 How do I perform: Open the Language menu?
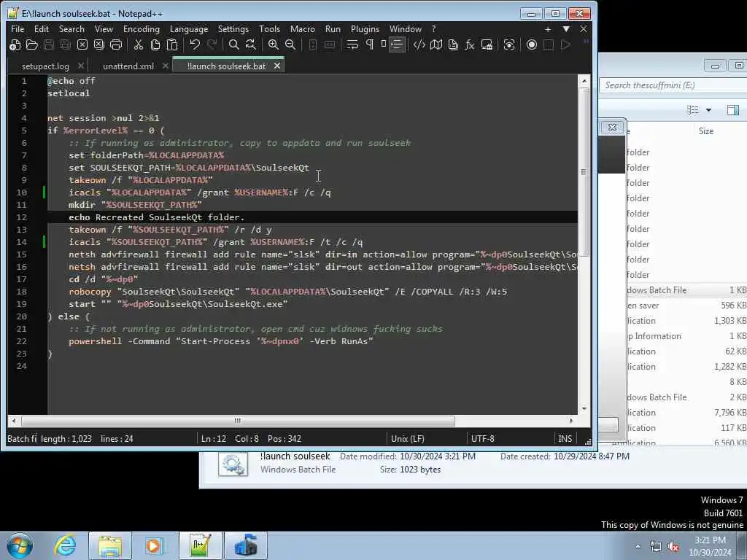coord(189,29)
